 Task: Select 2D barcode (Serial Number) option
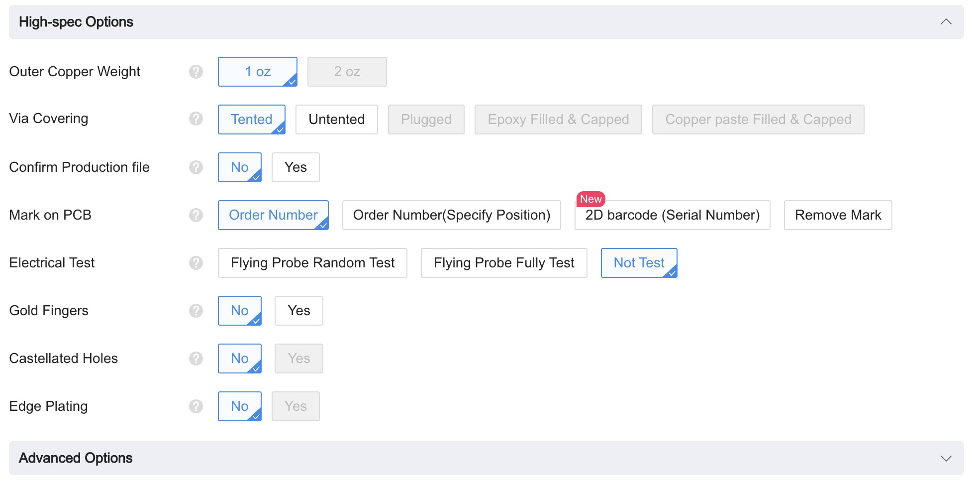pos(672,215)
